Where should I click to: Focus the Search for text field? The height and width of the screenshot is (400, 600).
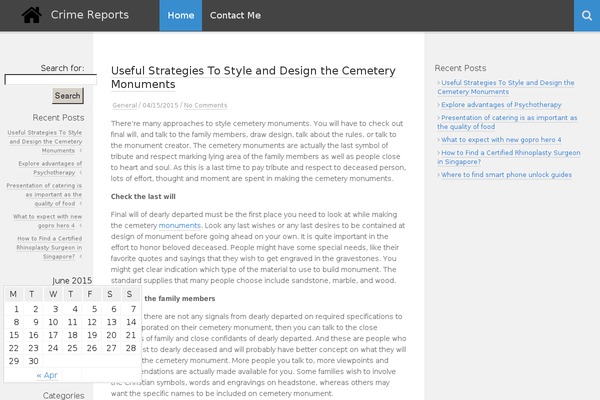tap(51, 80)
